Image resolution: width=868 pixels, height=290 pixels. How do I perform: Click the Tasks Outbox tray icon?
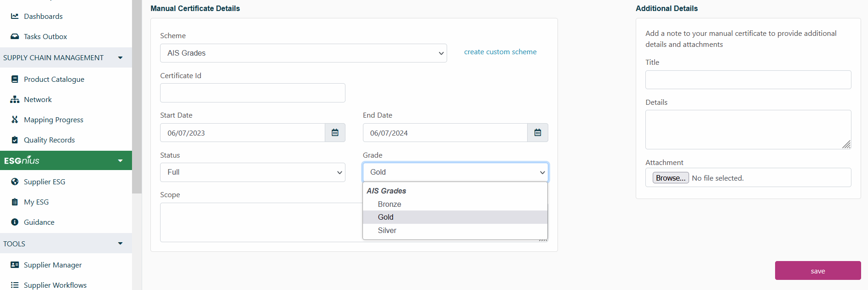pyautogui.click(x=15, y=36)
